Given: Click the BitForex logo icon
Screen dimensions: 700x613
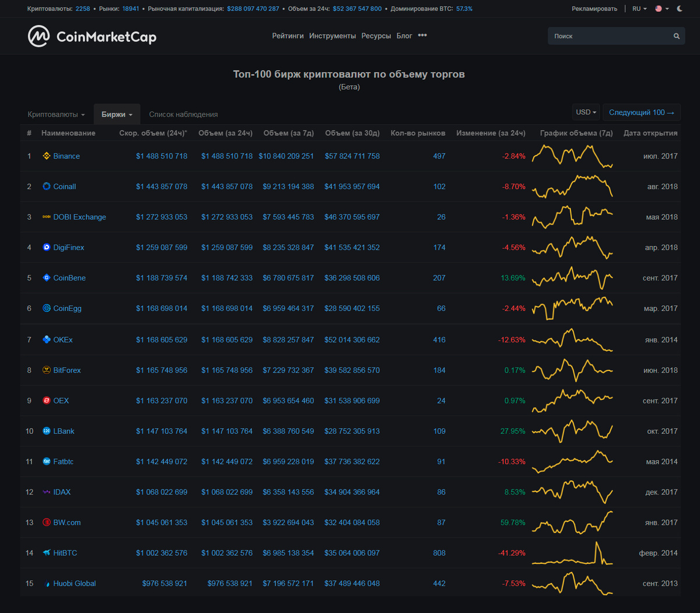Looking at the screenshot, I should (47, 370).
